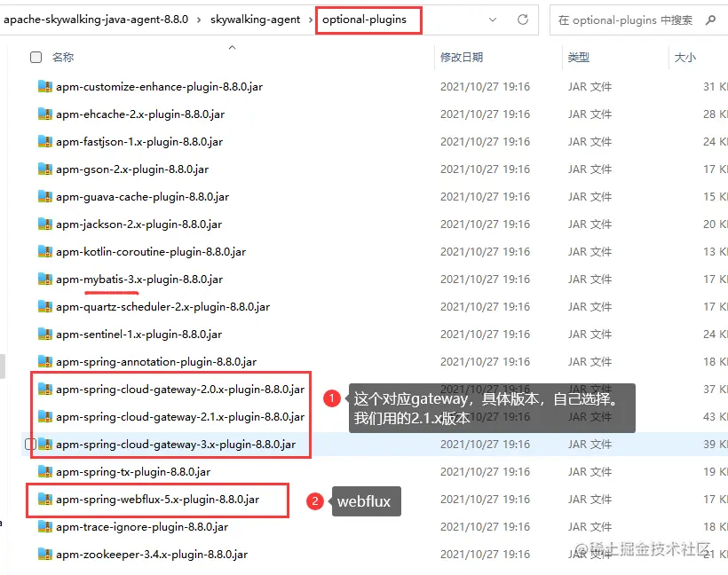
Task: Select file apm-spring-tx-plugin-8.8.0.jar
Action: pos(133,472)
